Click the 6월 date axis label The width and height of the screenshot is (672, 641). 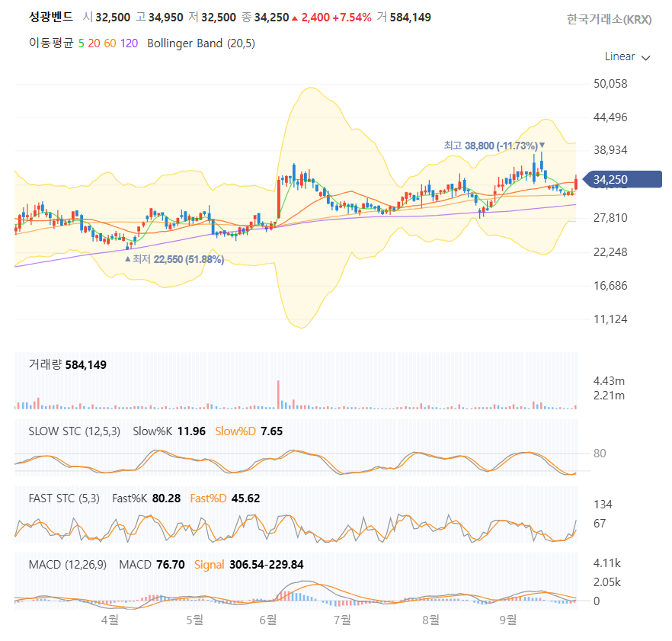coord(268,620)
